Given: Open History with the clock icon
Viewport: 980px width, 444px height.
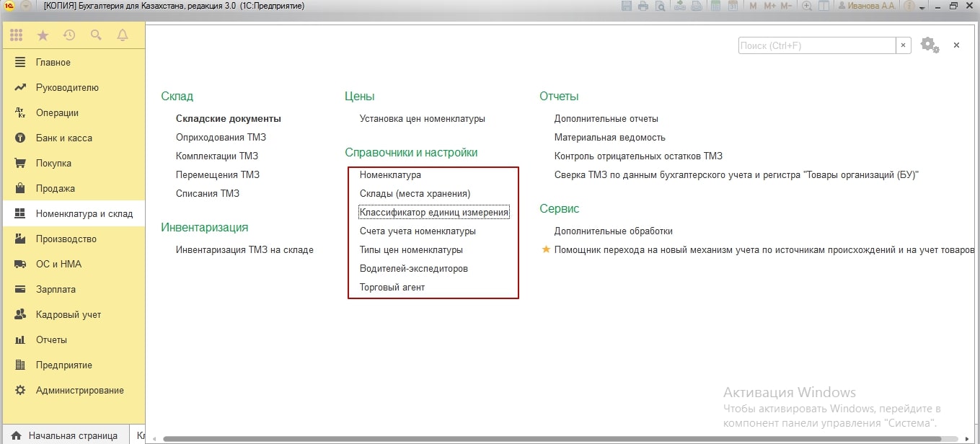Looking at the screenshot, I should click(x=69, y=35).
